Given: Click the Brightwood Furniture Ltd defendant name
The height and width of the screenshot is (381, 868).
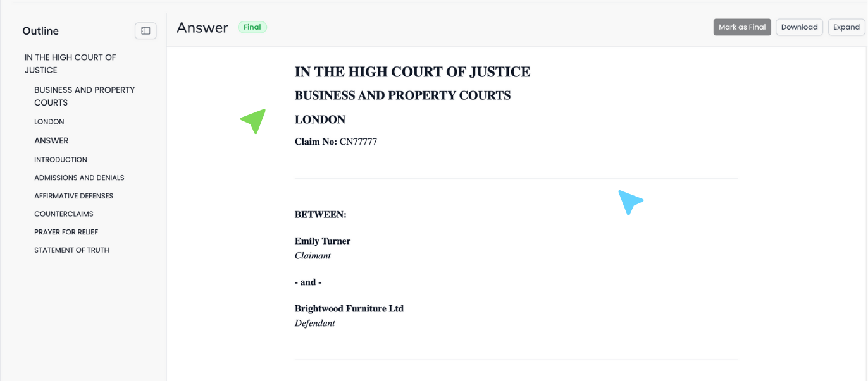Looking at the screenshot, I should pos(349,309).
